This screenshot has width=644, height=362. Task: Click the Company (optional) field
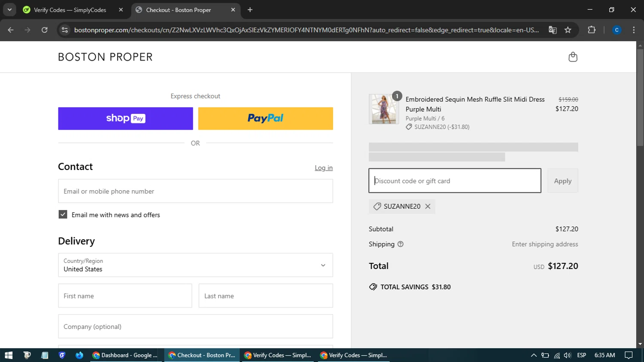(x=195, y=326)
